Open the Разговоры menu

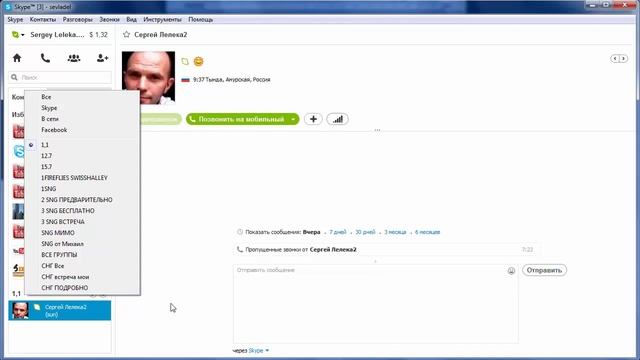(78, 19)
